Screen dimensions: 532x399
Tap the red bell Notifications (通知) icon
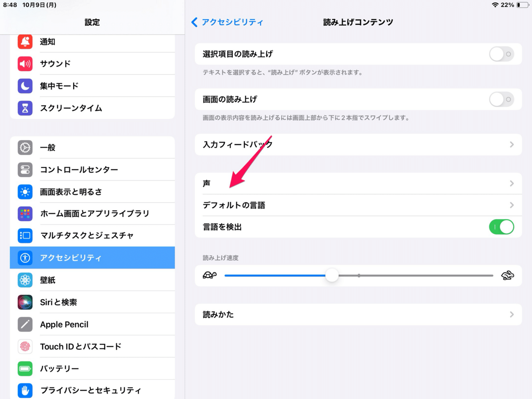[x=25, y=42]
